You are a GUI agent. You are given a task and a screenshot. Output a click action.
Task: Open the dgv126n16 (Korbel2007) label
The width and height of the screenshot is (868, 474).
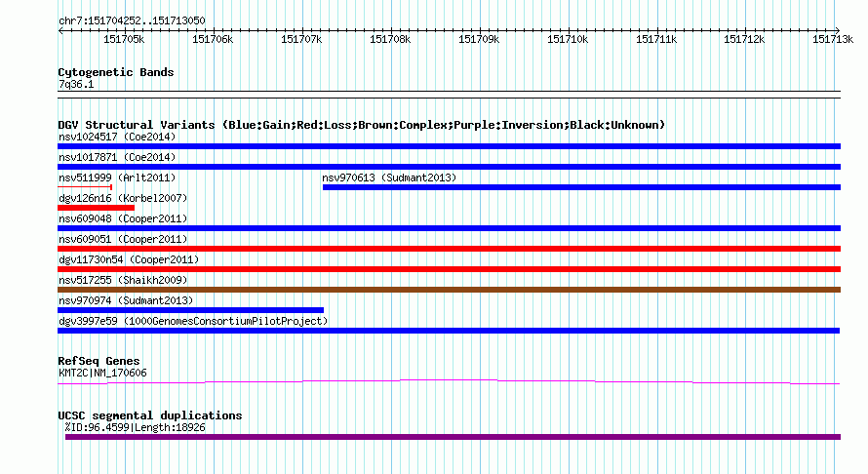(x=123, y=198)
